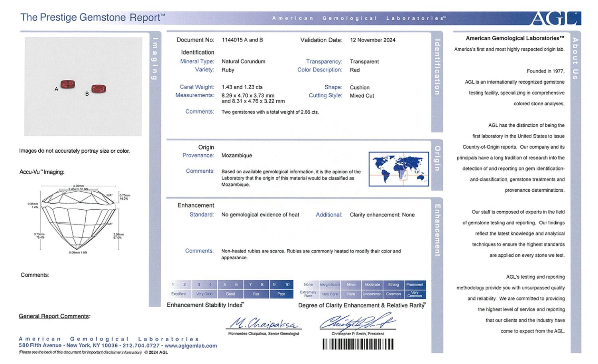Click the Insignificant clarity enhancement cell

pyautogui.click(x=330, y=285)
